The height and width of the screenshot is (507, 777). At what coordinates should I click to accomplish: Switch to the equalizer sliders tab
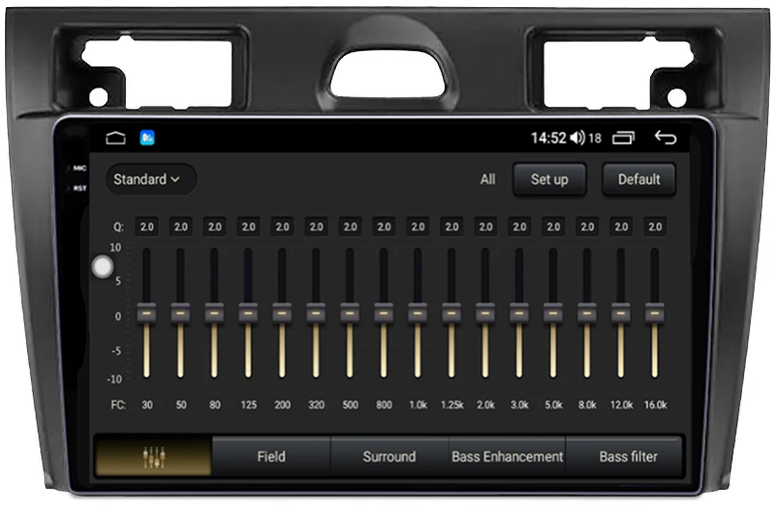pos(153,456)
